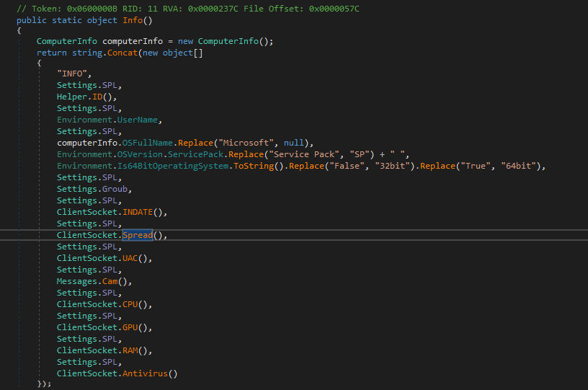Click the ComputerInfo type in variable declaration
Viewport: 588px width, 390px height.
pos(67,41)
